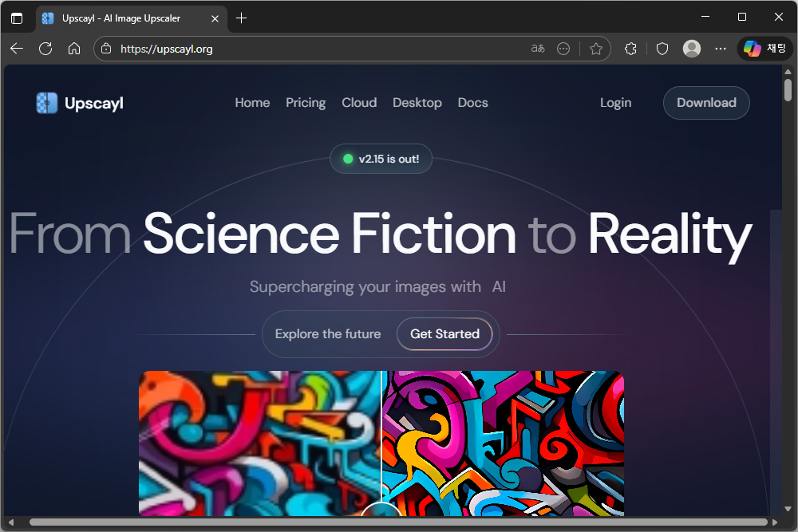The width and height of the screenshot is (798, 532).
Task: Open the Copilot chat button
Action: tap(765, 49)
